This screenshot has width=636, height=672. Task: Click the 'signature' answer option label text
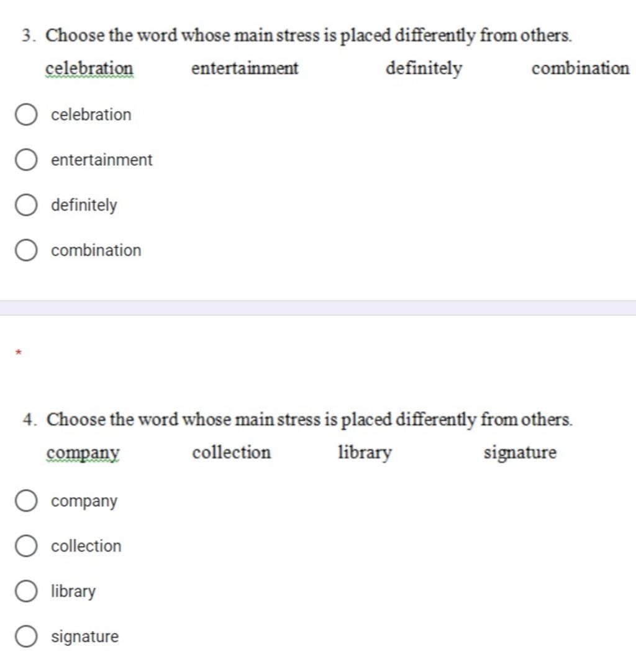pos(85,637)
